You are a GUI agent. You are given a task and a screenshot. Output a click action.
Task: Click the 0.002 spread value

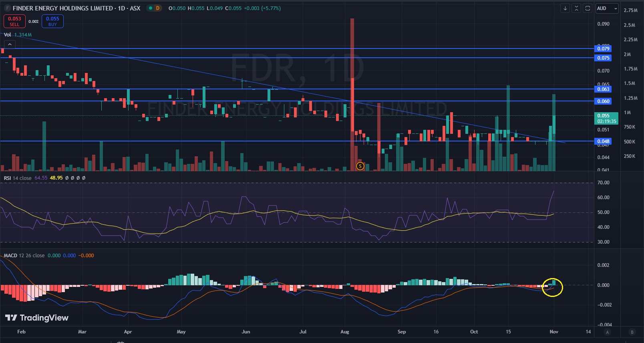click(34, 22)
